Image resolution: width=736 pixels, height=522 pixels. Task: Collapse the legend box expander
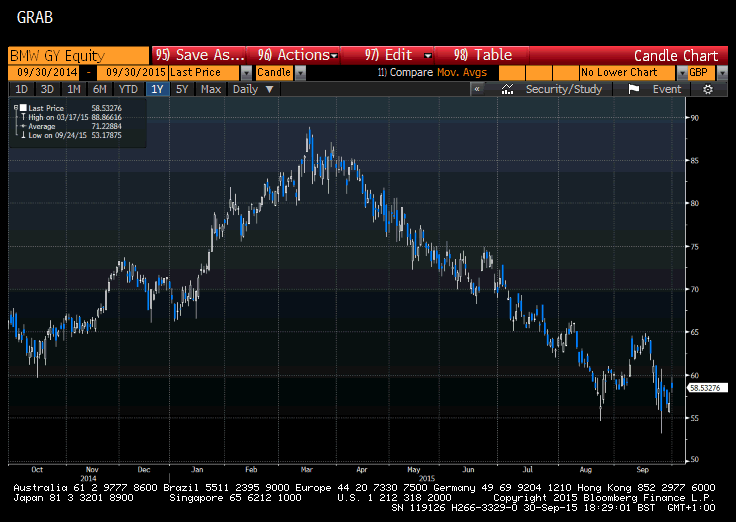pyautogui.click(x=15, y=107)
